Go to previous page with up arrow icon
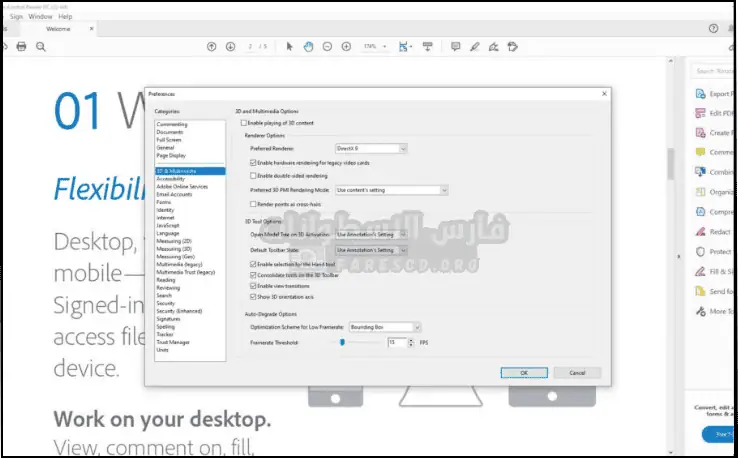Viewport: 738px width, 458px height. pyautogui.click(x=211, y=47)
